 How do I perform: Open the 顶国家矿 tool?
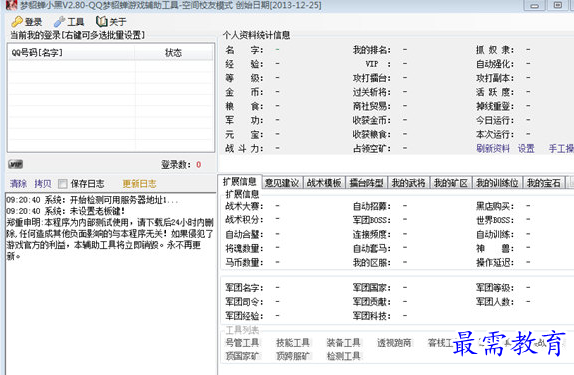coord(242,356)
